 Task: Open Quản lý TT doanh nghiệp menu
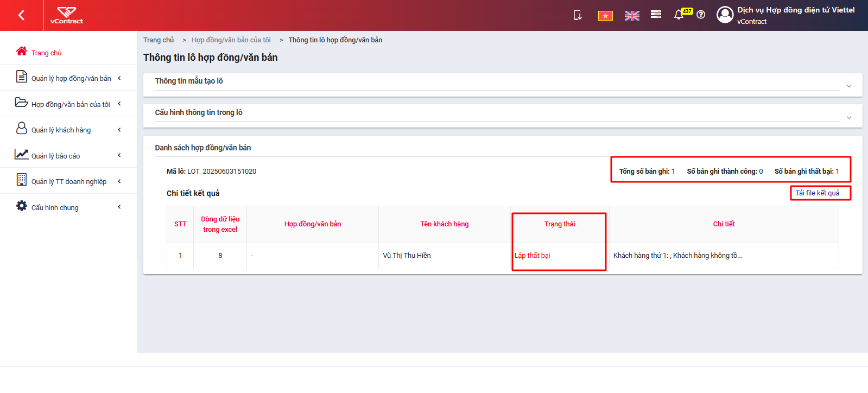68,181
